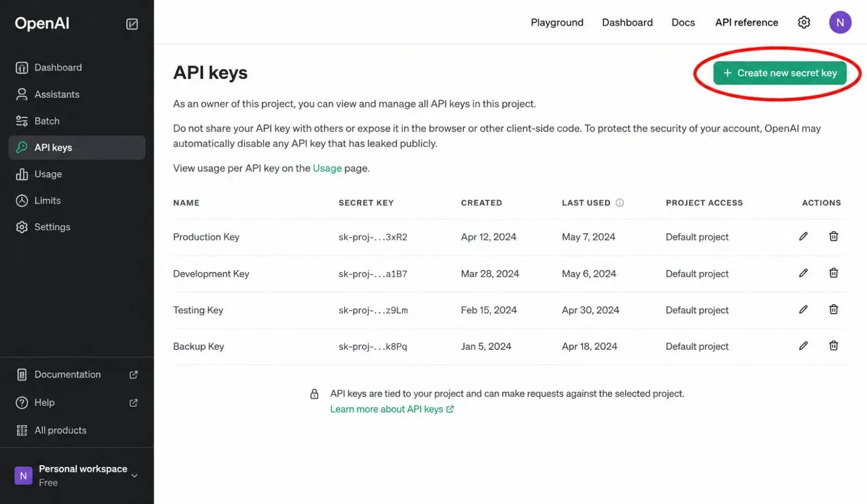Screen dimensions: 867x504
Task: Click the CREATED column header
Action: point(482,202)
